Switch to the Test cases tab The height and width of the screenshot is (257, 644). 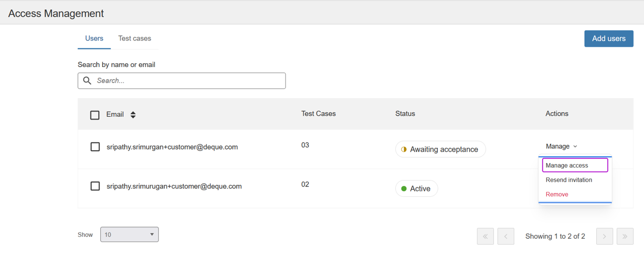pyautogui.click(x=135, y=38)
